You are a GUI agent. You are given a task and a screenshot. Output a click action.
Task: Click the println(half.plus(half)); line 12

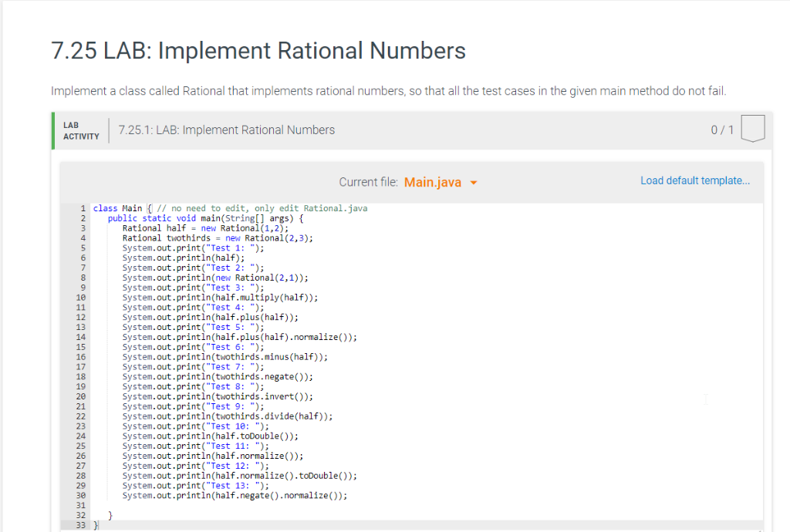(x=210, y=318)
